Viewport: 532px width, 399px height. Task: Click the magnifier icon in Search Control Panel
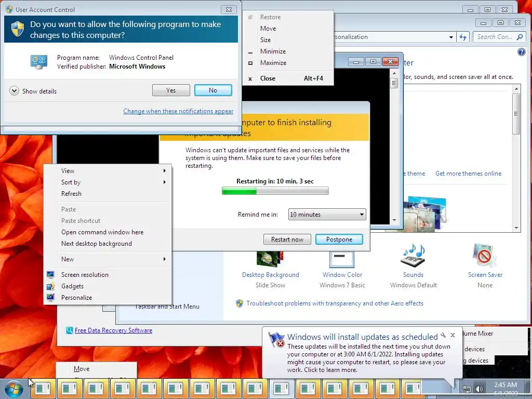click(x=520, y=37)
